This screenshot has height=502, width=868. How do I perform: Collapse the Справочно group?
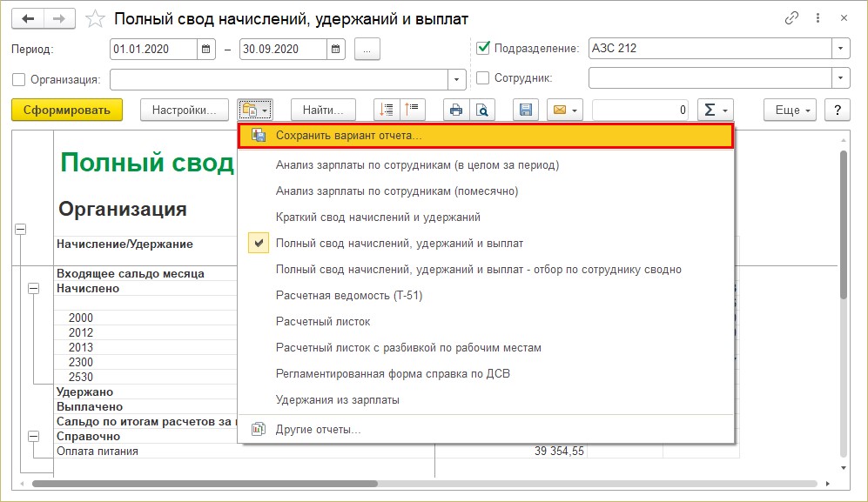point(34,436)
